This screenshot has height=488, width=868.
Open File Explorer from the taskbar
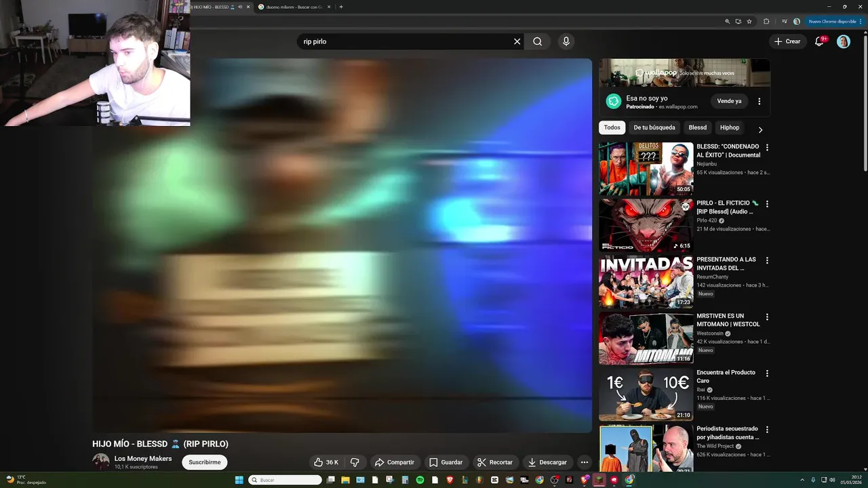tap(345, 480)
